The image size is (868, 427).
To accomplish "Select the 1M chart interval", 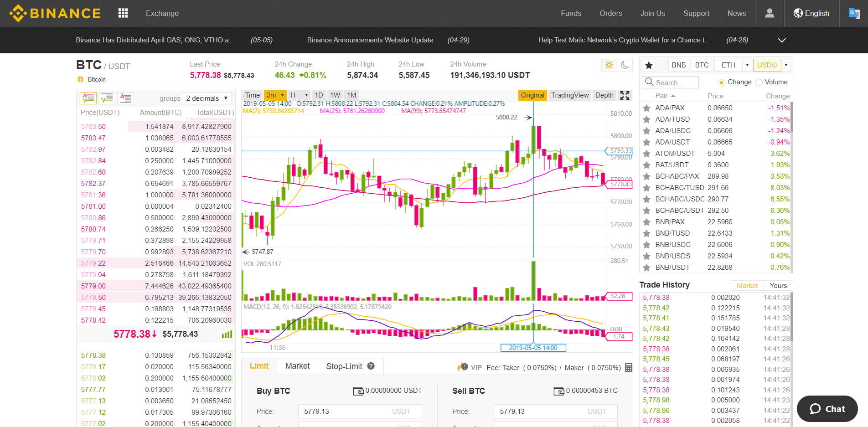I will pyautogui.click(x=351, y=95).
